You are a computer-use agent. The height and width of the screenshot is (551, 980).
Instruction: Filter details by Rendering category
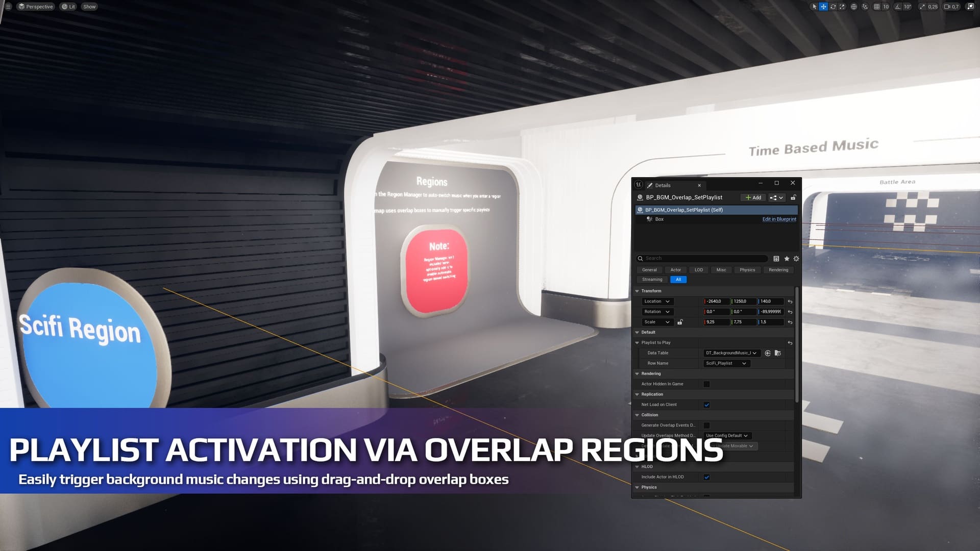pyautogui.click(x=778, y=270)
